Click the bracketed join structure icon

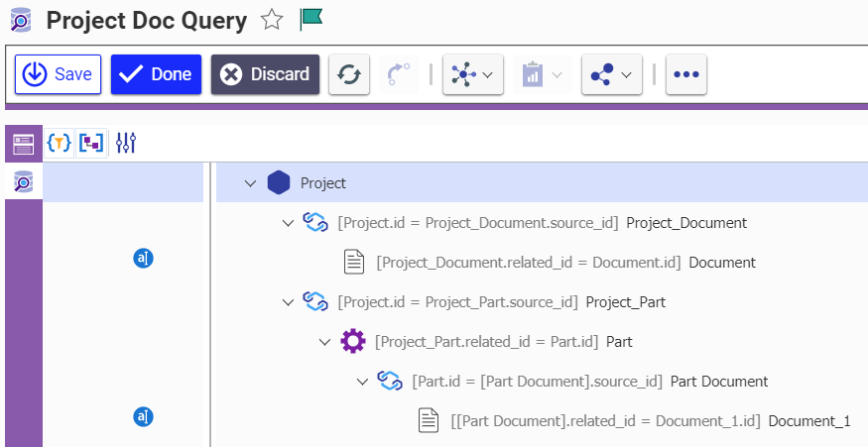91,144
